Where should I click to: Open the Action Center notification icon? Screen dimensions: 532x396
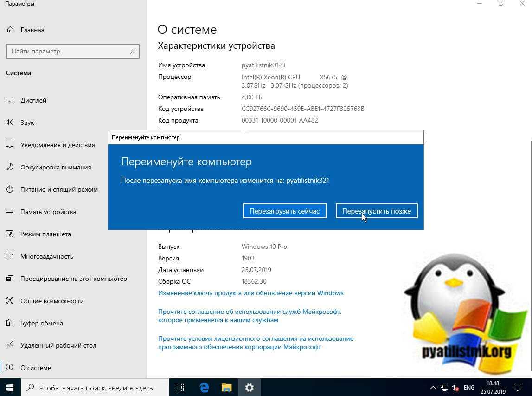[x=518, y=388]
